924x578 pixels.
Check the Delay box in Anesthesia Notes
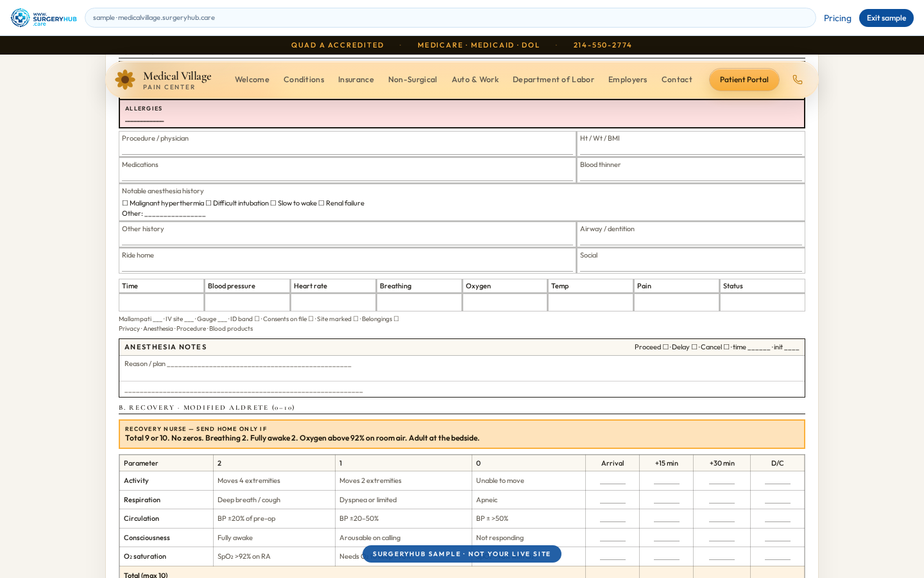tap(694, 347)
